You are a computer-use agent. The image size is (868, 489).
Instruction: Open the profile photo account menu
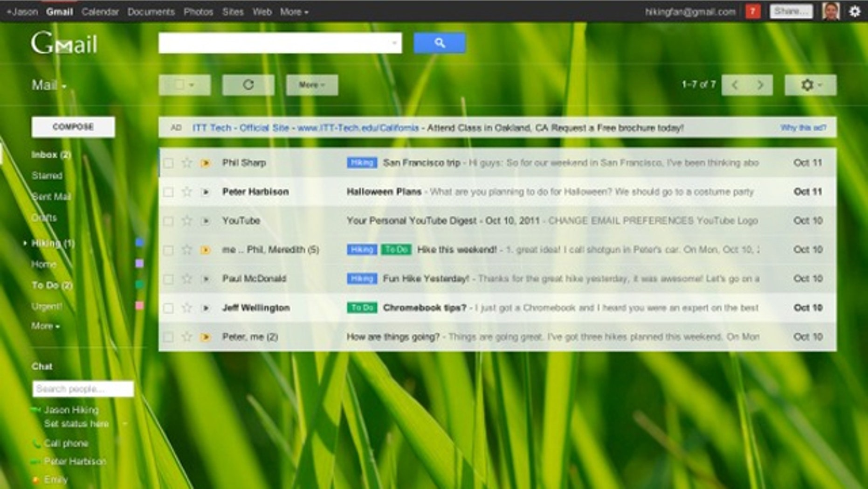tap(831, 11)
